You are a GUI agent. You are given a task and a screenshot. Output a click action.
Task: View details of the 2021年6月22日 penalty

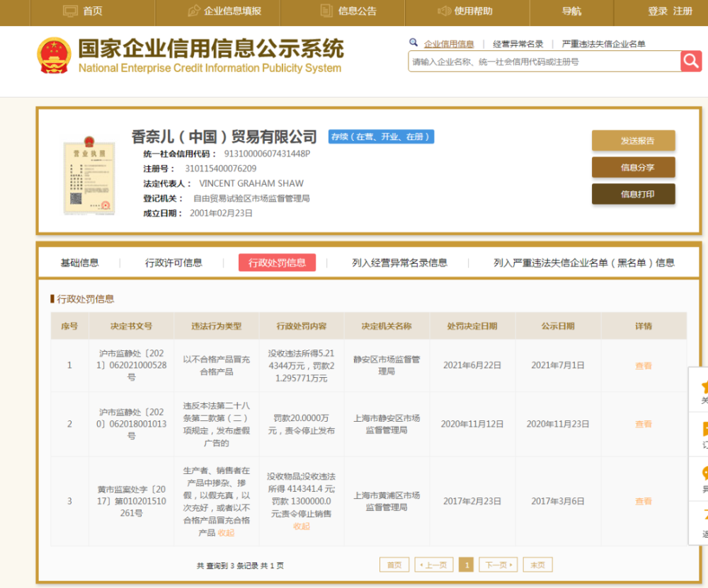[x=644, y=366]
